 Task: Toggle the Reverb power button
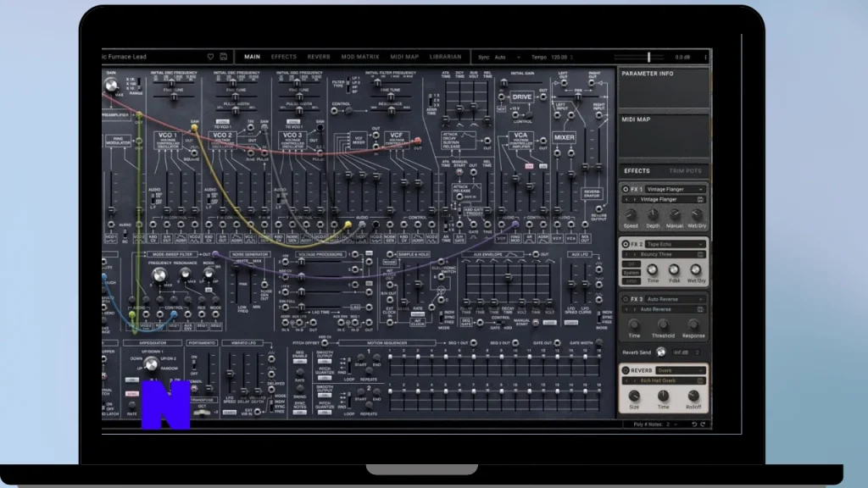coord(626,371)
